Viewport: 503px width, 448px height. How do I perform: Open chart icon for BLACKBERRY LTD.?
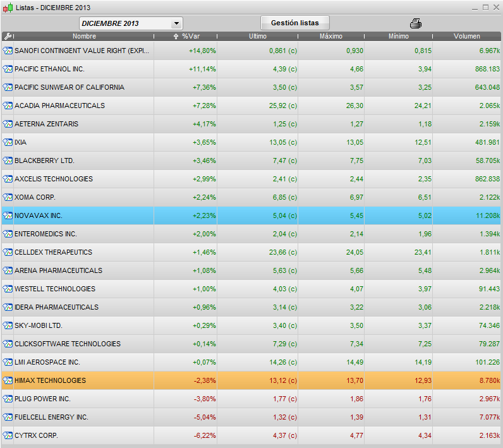(8, 160)
